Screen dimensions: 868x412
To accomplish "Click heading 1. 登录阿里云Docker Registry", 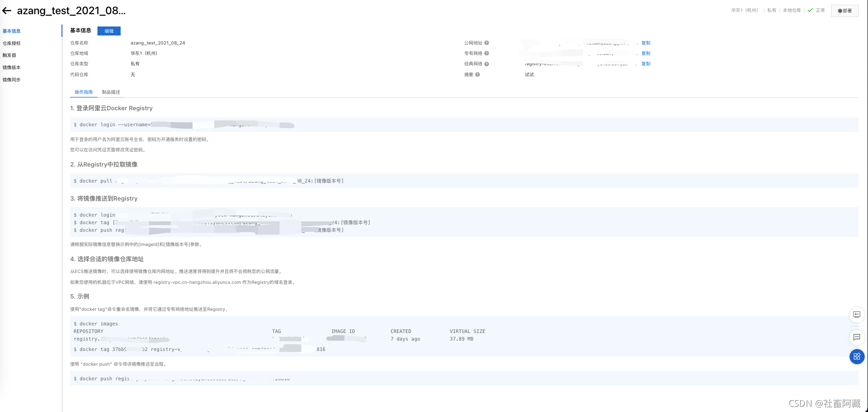I will [112, 108].
